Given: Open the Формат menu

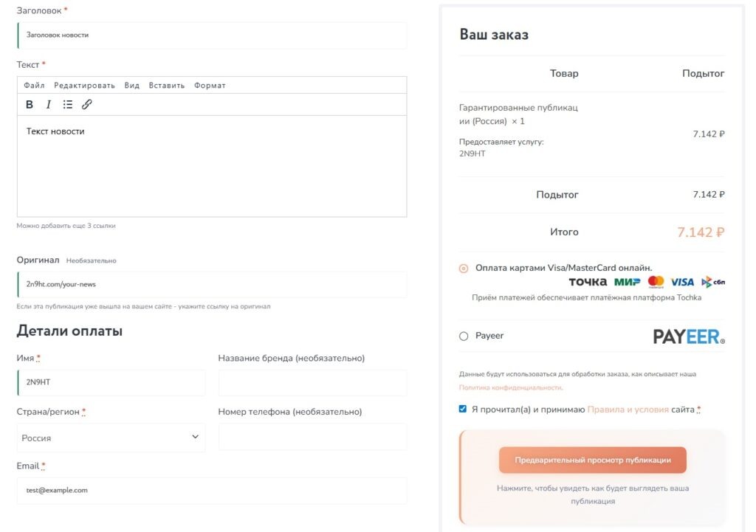Looking at the screenshot, I should coord(210,86).
